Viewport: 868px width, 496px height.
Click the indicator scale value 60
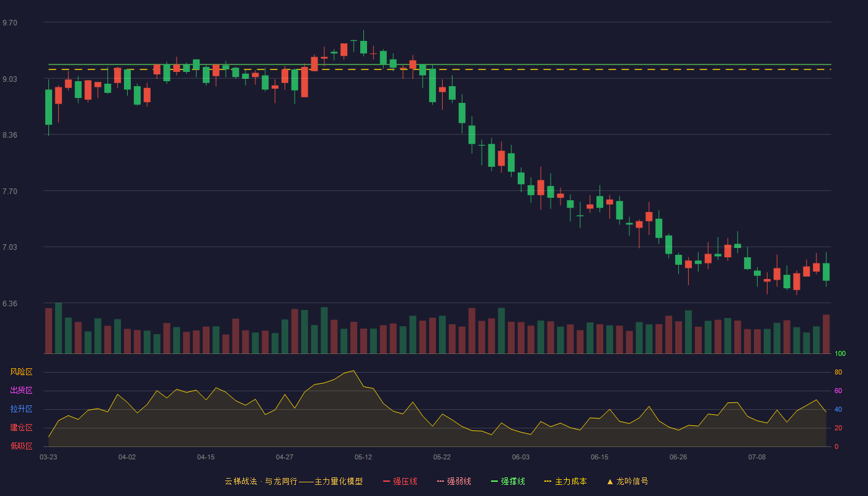pos(838,391)
